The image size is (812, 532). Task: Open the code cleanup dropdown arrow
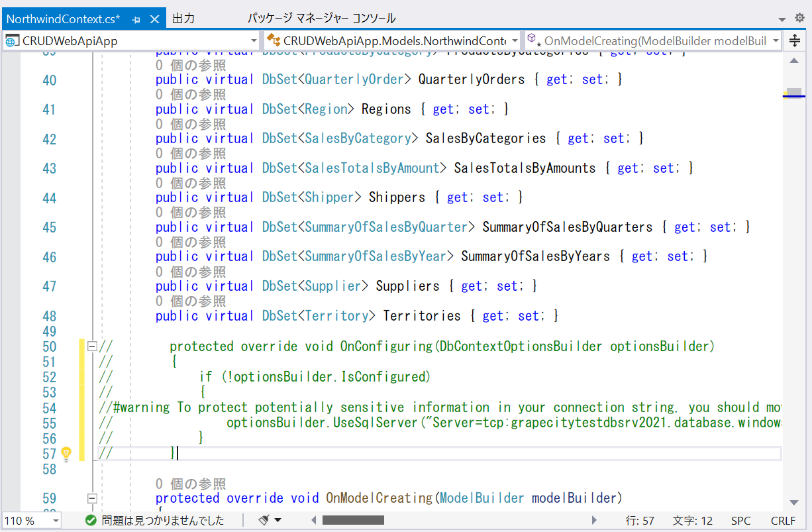[278, 521]
